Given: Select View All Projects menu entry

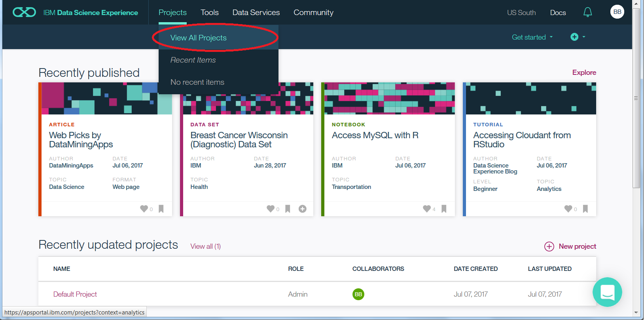Looking at the screenshot, I should click(218, 38).
